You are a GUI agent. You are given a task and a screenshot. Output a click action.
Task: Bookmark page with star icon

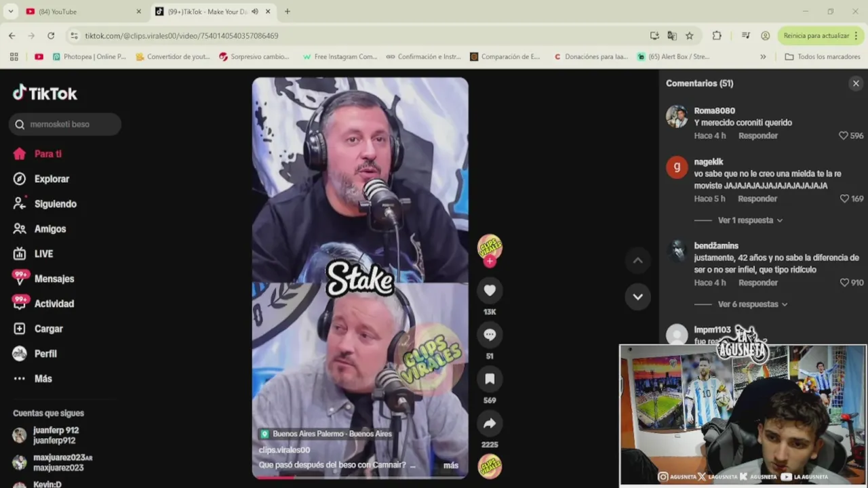point(690,35)
